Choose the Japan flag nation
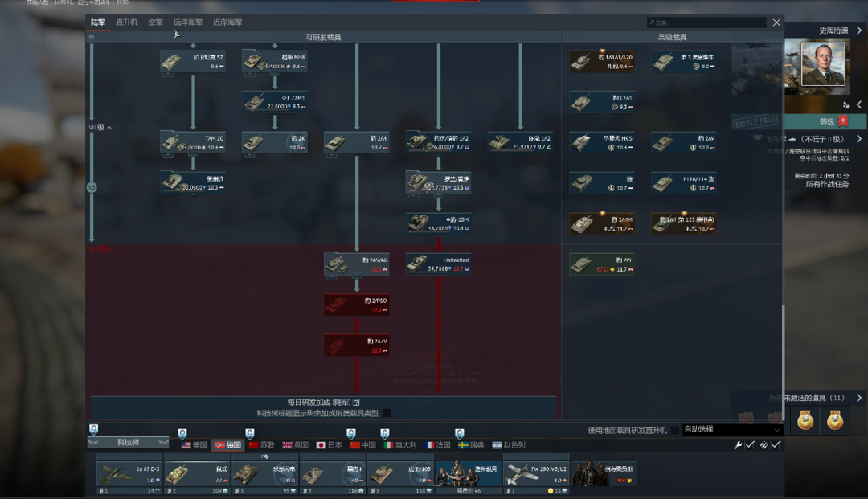Viewport: 868px width, 499px height. click(x=329, y=445)
